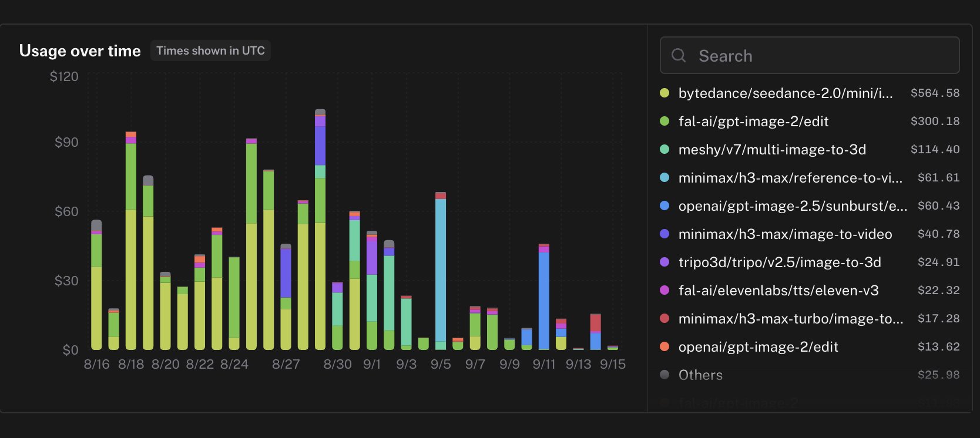Click the purple dot beside tripo3d/tripo/v2.5/image-to-3d
Screen dimensions: 980x438
click(x=664, y=262)
